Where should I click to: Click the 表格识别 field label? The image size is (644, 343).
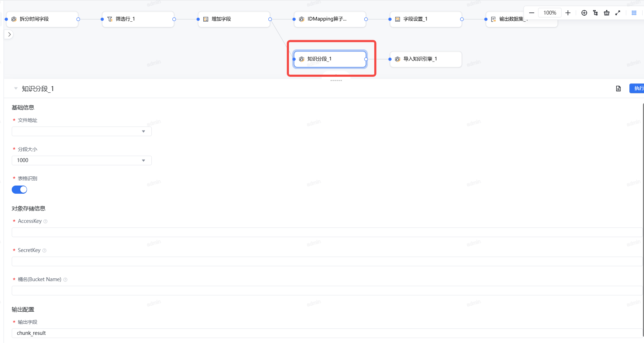click(x=28, y=178)
